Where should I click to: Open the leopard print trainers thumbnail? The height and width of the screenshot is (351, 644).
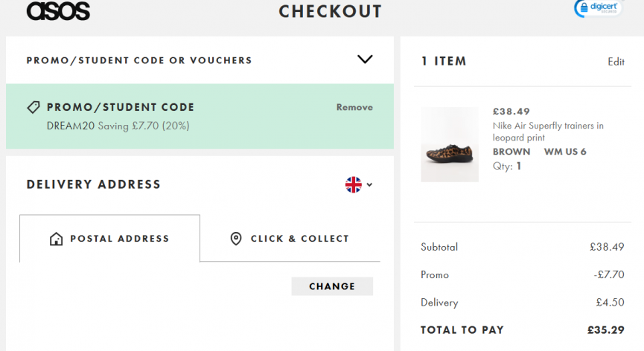point(450,144)
